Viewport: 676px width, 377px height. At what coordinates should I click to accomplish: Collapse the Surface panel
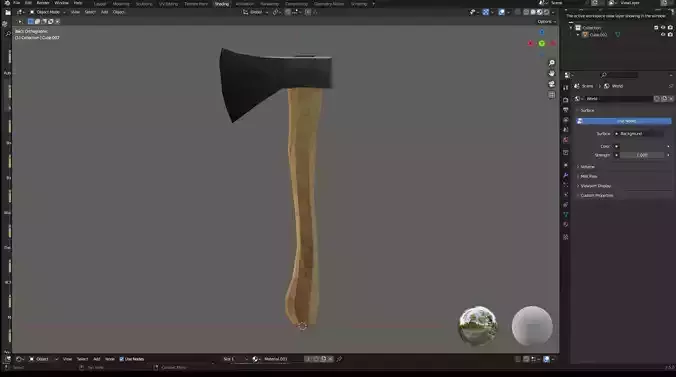coord(587,110)
